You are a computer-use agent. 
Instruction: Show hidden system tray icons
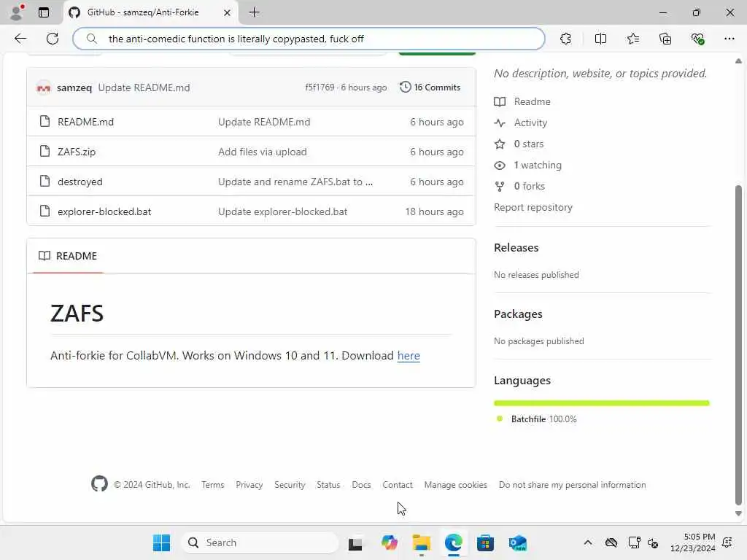[588, 542]
